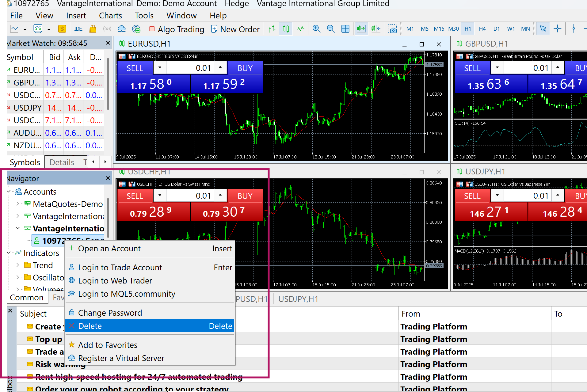Click the New Order button
The height and width of the screenshot is (392, 587).
(235, 29)
